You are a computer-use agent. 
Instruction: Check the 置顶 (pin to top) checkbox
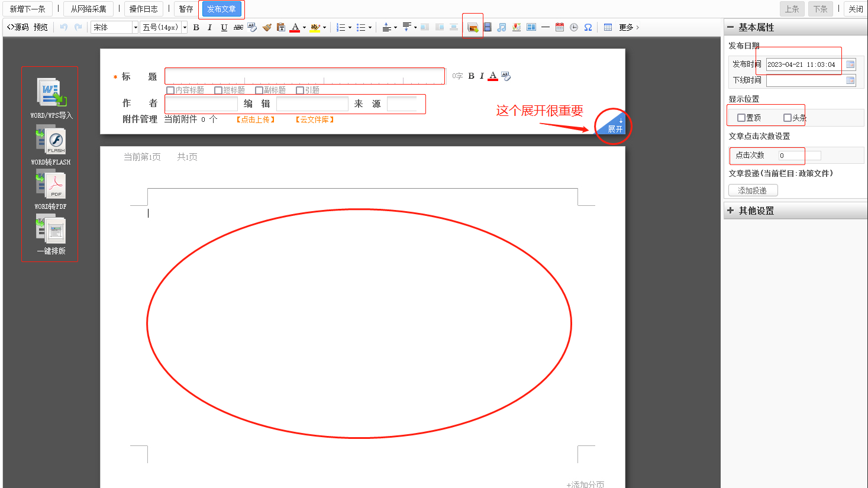(x=741, y=118)
